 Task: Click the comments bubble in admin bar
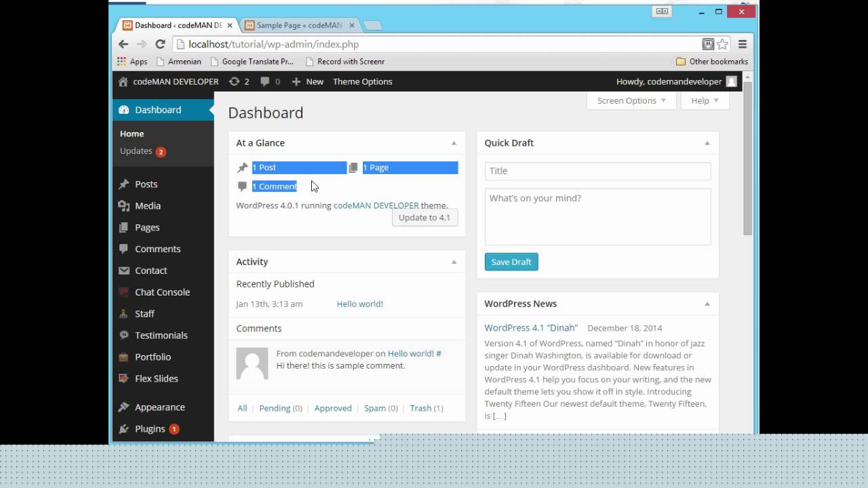264,81
